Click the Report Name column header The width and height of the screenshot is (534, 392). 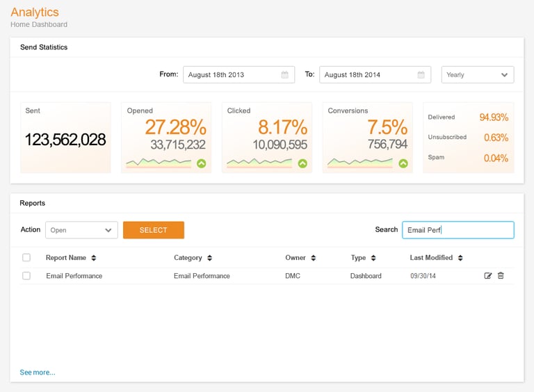[x=66, y=258]
